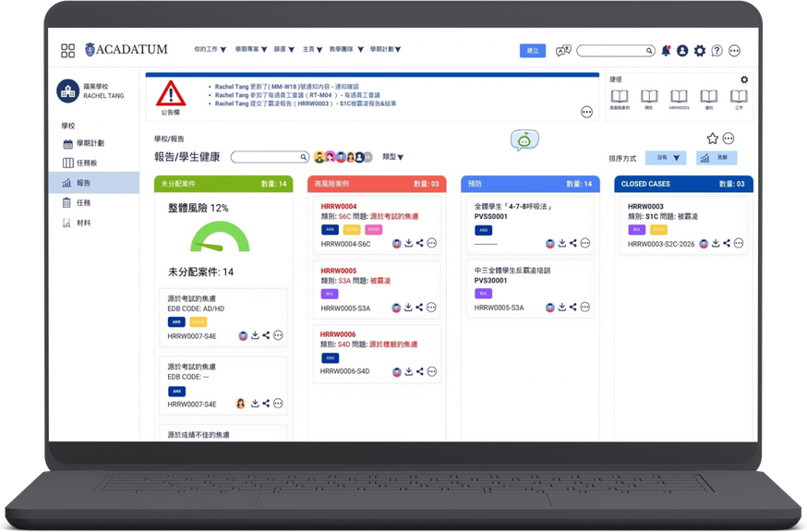Select 報告 in the sidebar
This screenshot has height=532, width=807.
[x=93, y=183]
